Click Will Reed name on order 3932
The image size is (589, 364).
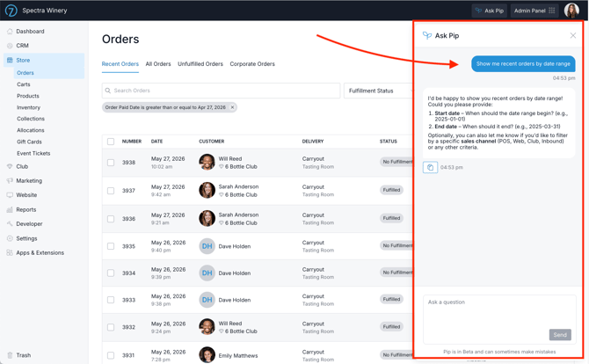coord(230,324)
